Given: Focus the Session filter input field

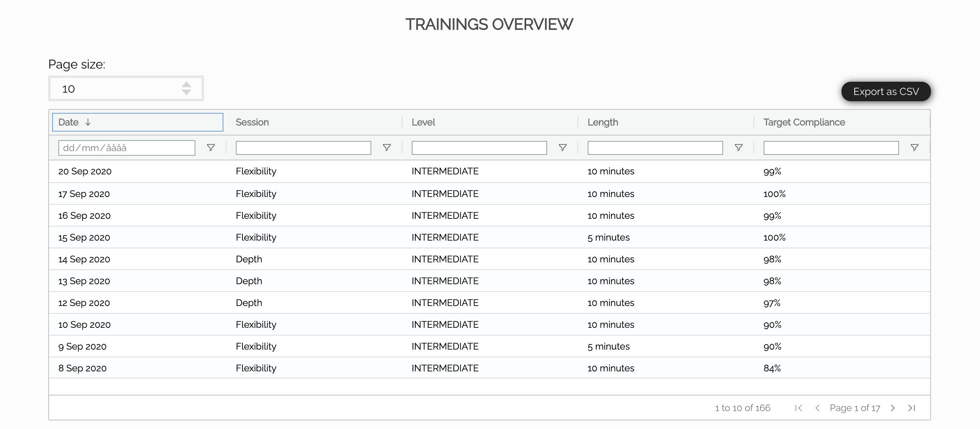Looking at the screenshot, I should coord(303,148).
